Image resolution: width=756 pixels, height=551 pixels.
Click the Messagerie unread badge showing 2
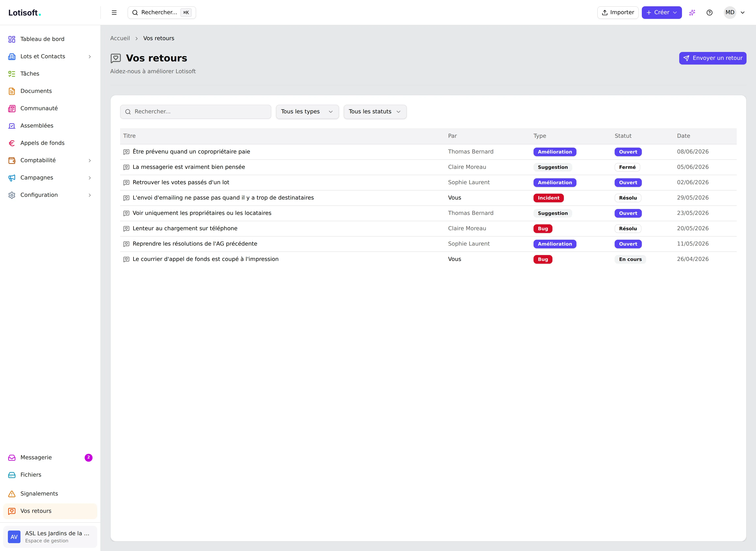pyautogui.click(x=88, y=458)
